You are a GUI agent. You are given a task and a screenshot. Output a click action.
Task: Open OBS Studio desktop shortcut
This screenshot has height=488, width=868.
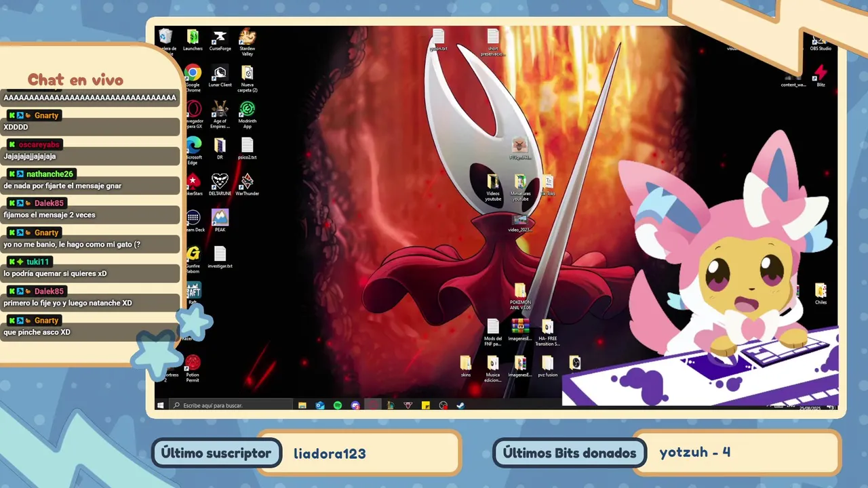coord(821,42)
